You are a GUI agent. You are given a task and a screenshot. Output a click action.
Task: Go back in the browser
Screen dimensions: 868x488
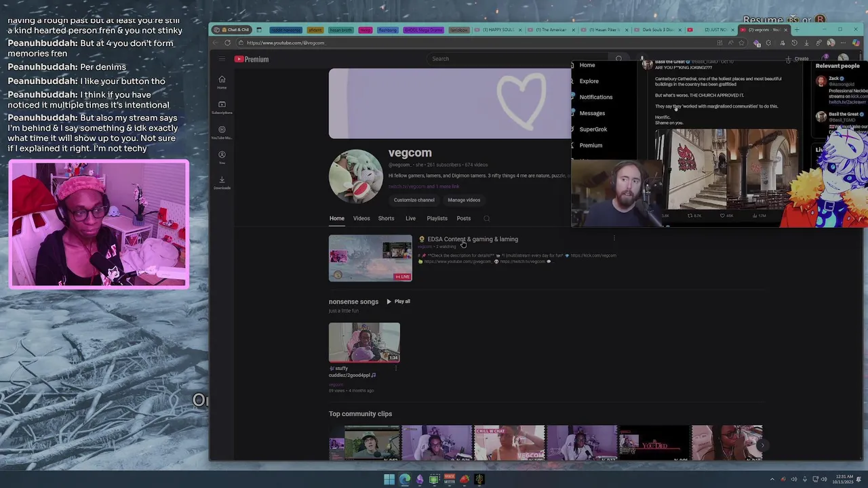tap(215, 43)
